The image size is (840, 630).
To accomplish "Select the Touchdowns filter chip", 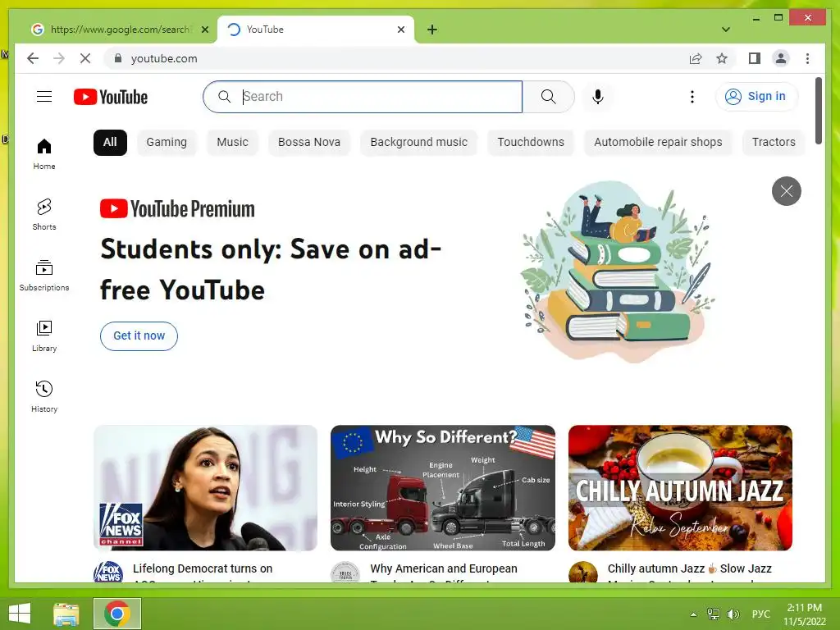I will pyautogui.click(x=531, y=143).
